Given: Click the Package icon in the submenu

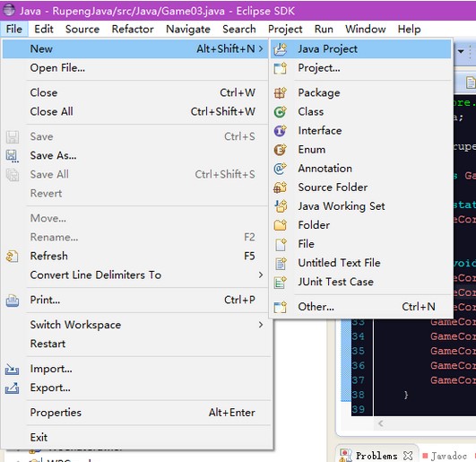Looking at the screenshot, I should click(x=281, y=93).
